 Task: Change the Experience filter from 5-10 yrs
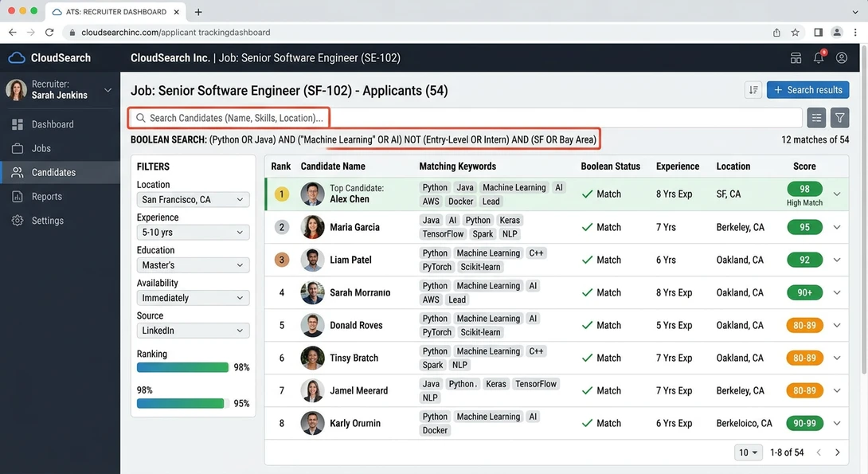point(192,230)
